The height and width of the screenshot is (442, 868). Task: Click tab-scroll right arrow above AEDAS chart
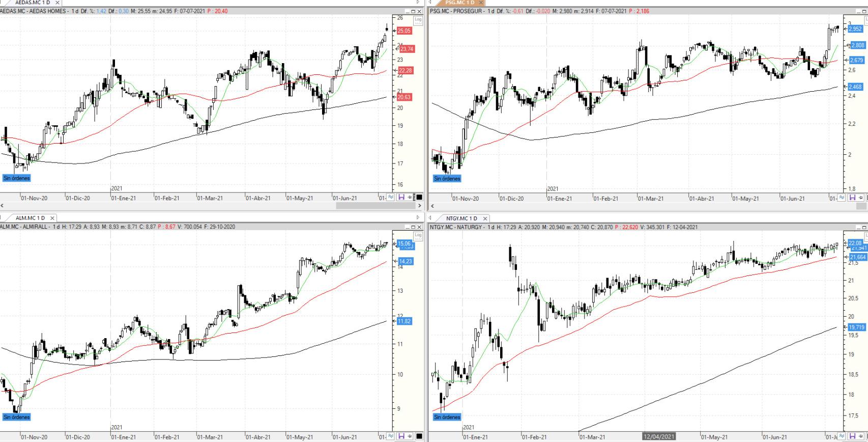(x=418, y=3)
